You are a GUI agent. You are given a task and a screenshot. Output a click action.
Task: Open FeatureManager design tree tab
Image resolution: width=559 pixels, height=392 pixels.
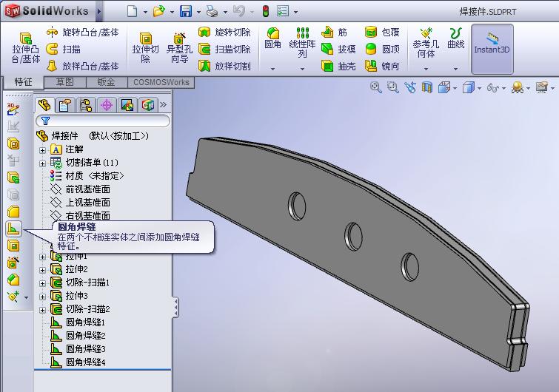click(44, 105)
